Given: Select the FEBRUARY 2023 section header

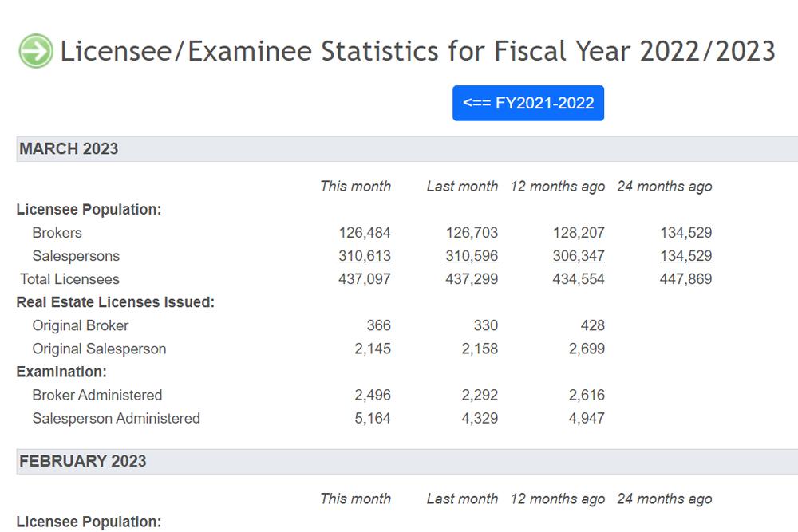Looking at the screenshot, I should coord(407,461).
